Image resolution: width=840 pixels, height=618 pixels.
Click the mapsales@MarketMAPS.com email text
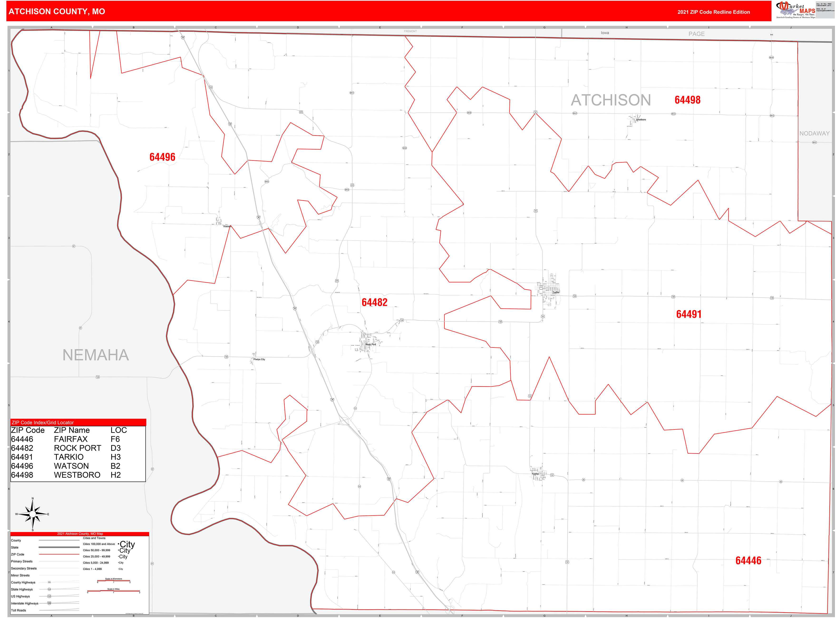(825, 11)
